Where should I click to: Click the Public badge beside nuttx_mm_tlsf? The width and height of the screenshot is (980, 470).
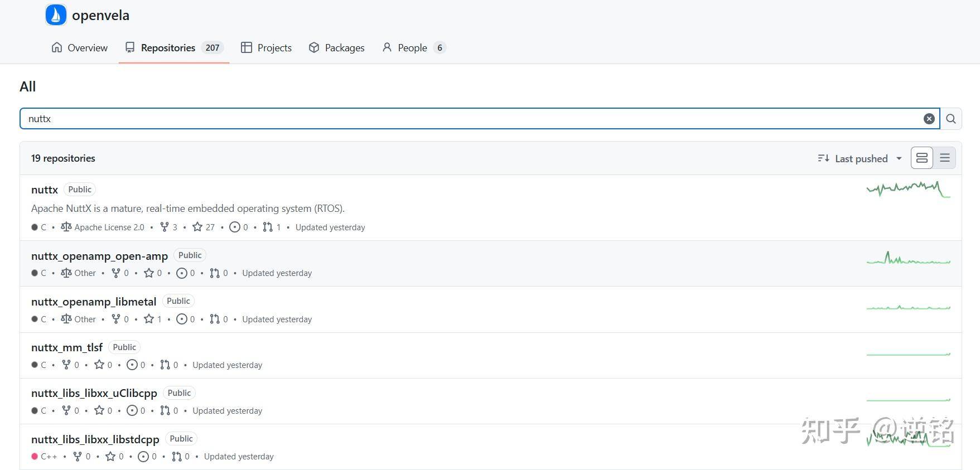pos(124,347)
